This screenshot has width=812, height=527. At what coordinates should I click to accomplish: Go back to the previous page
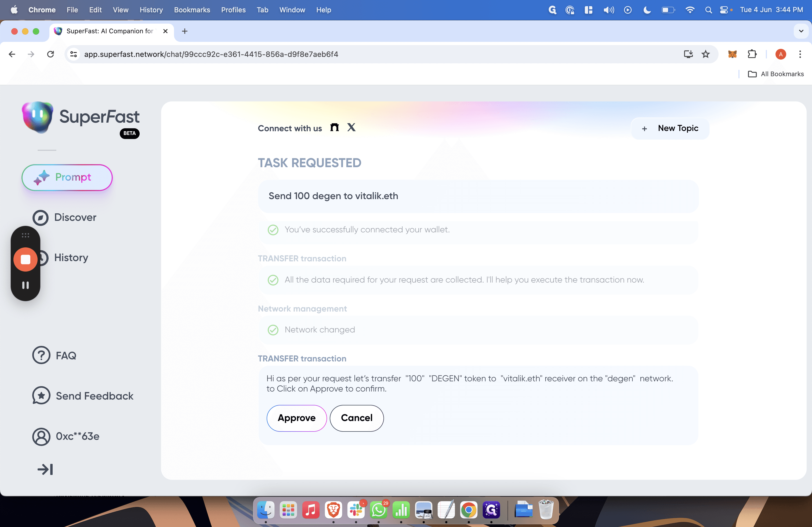(x=12, y=54)
